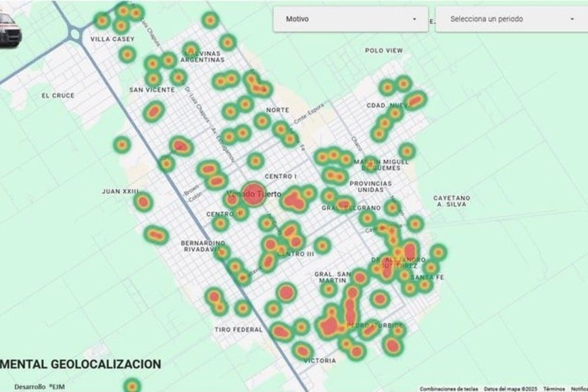Click the Victoria neighborhood label
Screen dimensions: 588x392
(320, 361)
